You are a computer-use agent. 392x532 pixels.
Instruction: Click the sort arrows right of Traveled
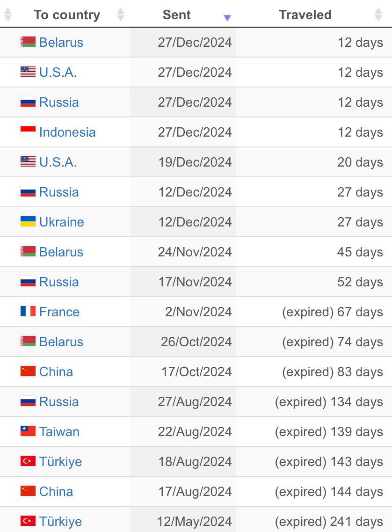(378, 15)
